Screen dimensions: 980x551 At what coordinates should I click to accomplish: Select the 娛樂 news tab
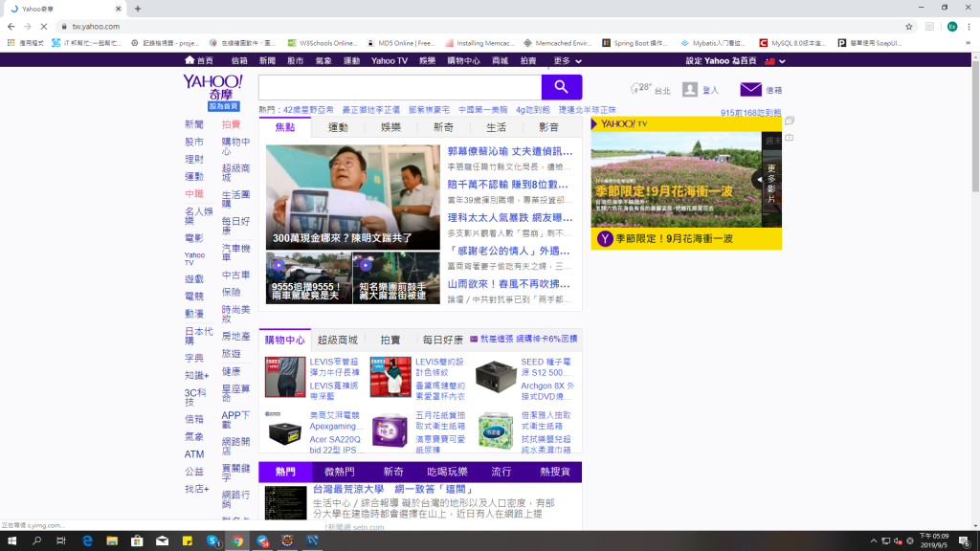point(390,127)
